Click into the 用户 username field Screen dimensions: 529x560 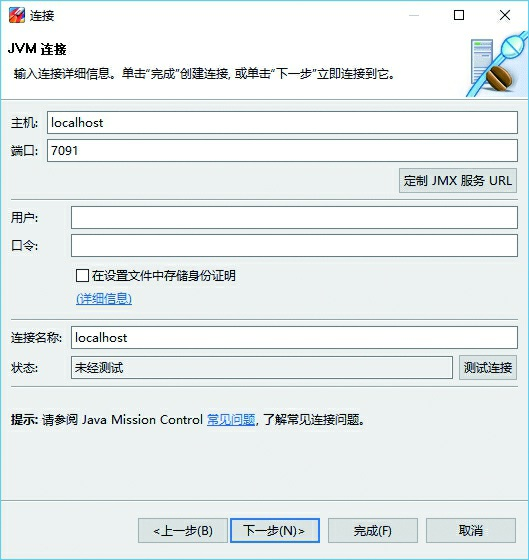[294, 217]
